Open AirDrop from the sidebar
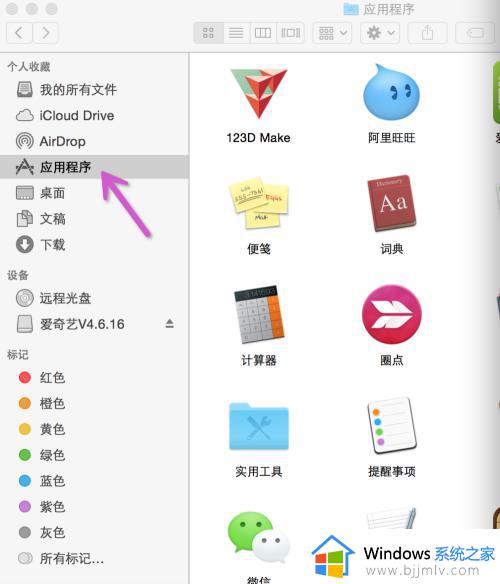Screen dimensions: 500x584 [x=94, y=142]
